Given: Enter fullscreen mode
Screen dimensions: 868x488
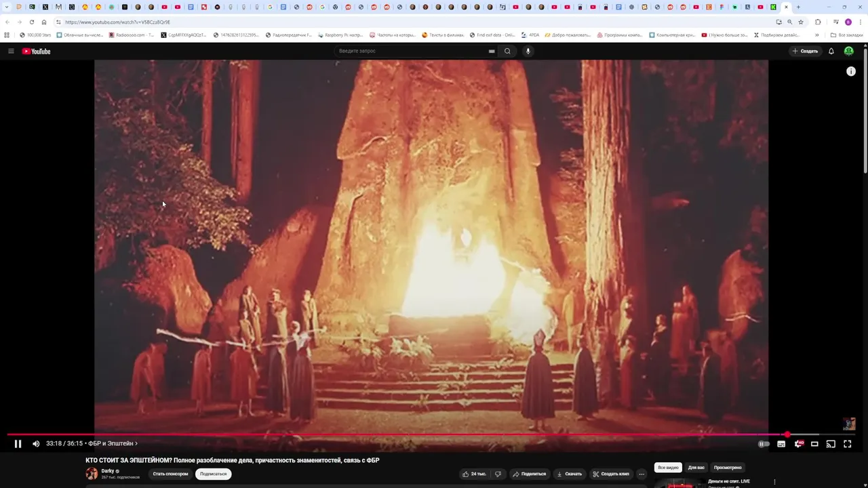Looking at the screenshot, I should click(x=847, y=444).
